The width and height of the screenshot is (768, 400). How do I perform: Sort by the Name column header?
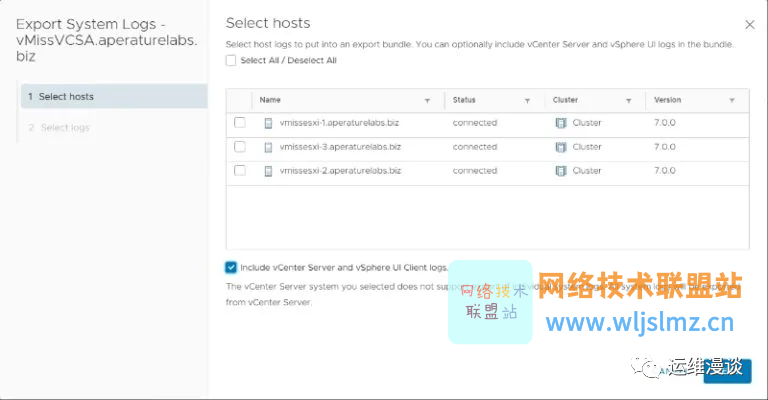click(270, 100)
